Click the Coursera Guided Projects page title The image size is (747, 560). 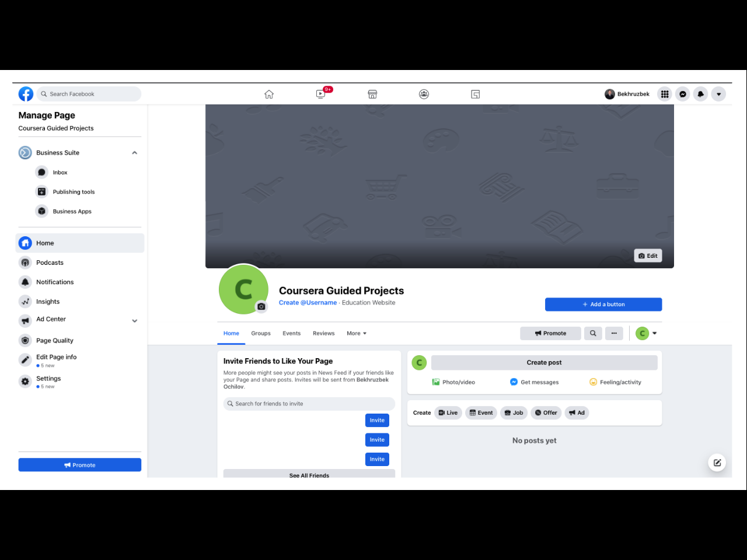(341, 290)
